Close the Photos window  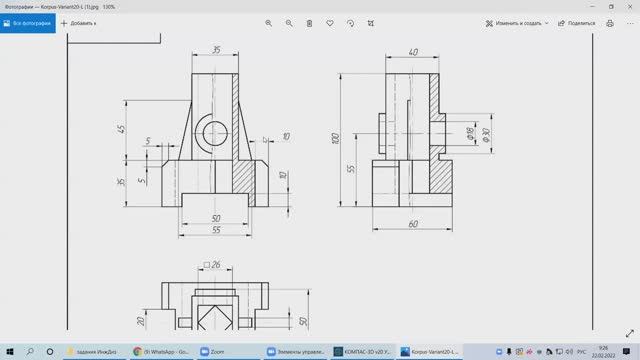tap(630, 7)
